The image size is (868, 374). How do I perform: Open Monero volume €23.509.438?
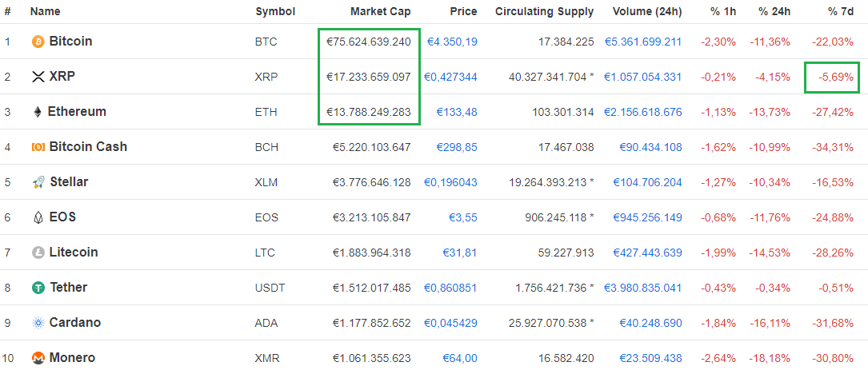point(650,358)
